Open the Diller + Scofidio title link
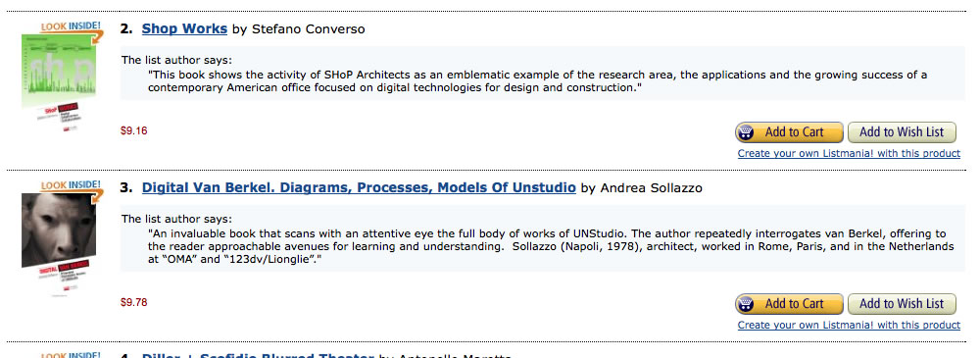The image size is (980, 358). click(258, 354)
